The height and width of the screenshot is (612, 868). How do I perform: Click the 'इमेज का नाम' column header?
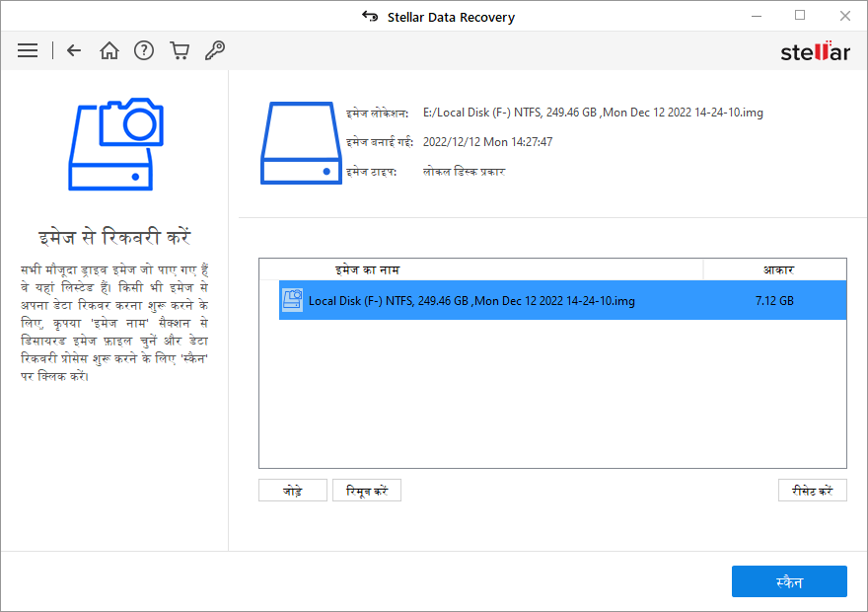click(367, 269)
